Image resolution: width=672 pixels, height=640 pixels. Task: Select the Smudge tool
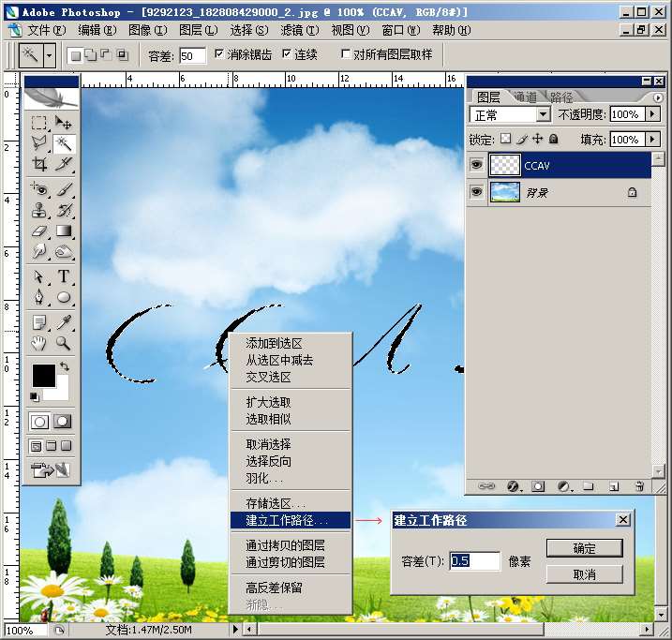point(39,251)
